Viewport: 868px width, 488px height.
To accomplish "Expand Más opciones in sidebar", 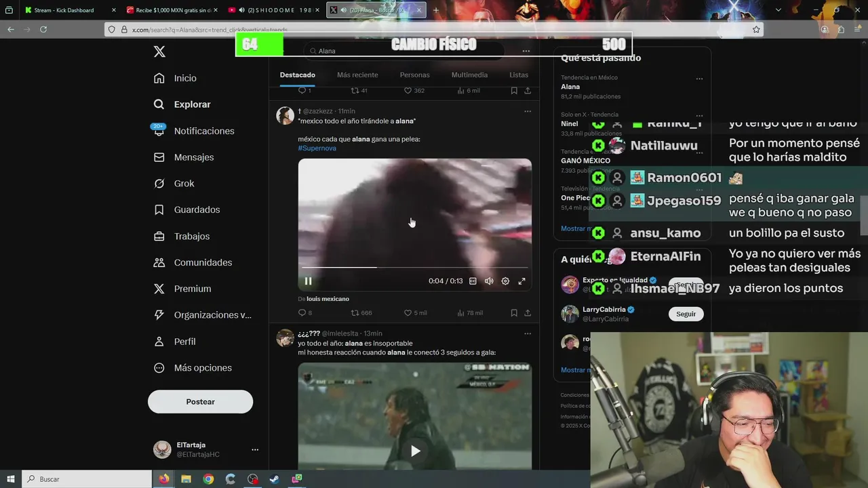I will [x=193, y=368].
